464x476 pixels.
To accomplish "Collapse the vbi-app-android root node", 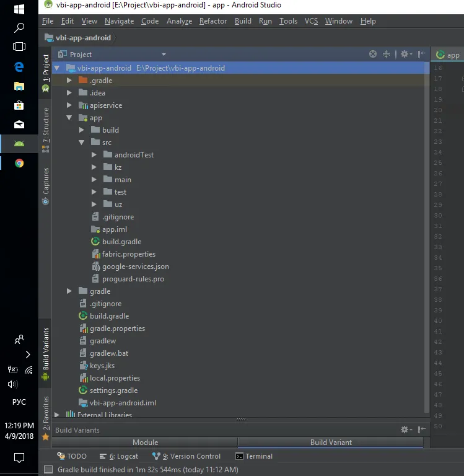I will click(x=57, y=68).
